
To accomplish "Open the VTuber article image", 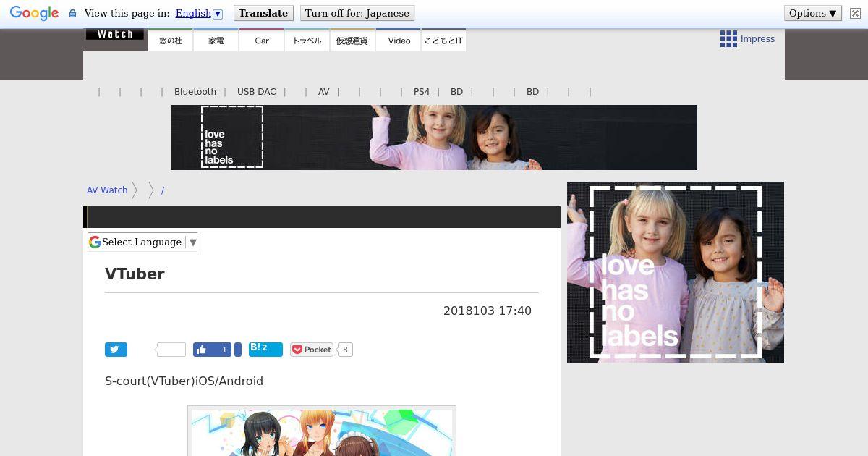I will point(322,431).
